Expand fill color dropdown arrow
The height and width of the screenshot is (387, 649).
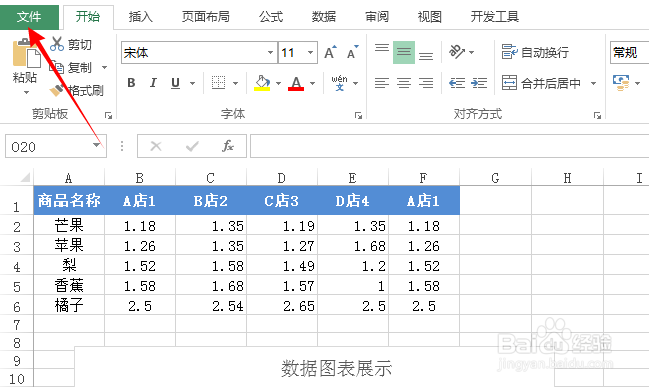(x=278, y=83)
